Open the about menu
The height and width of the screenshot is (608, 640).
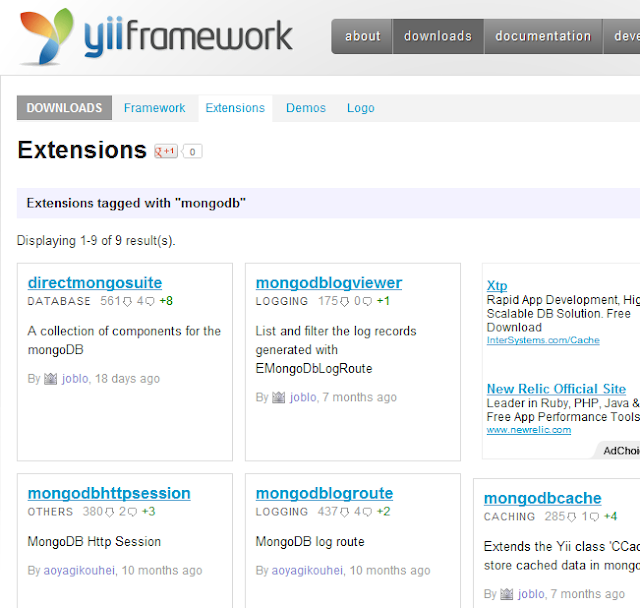[x=362, y=36]
